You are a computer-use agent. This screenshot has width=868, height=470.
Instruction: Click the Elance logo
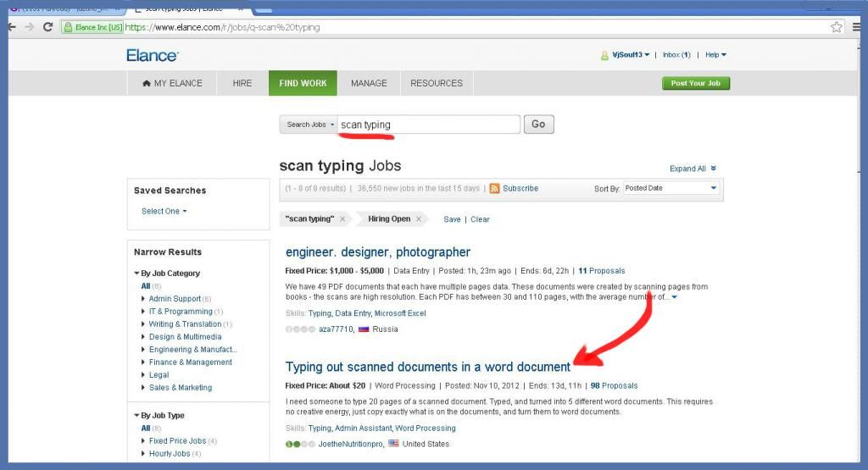pos(153,55)
